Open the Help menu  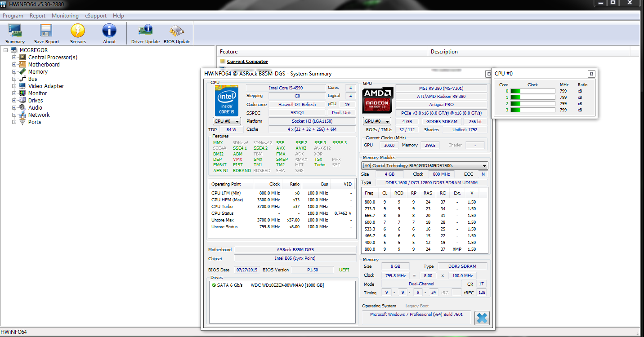[x=118, y=16]
